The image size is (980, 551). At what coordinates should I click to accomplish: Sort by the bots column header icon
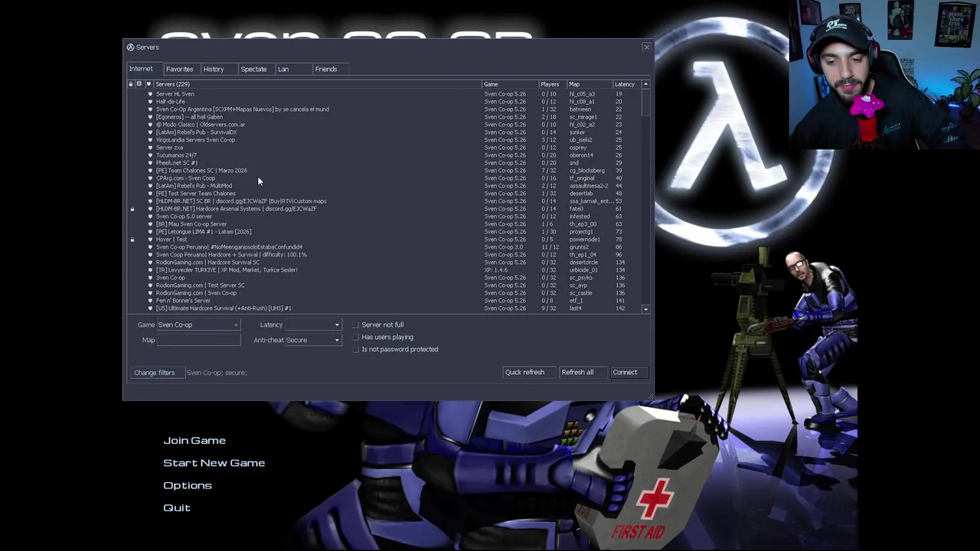click(x=139, y=84)
